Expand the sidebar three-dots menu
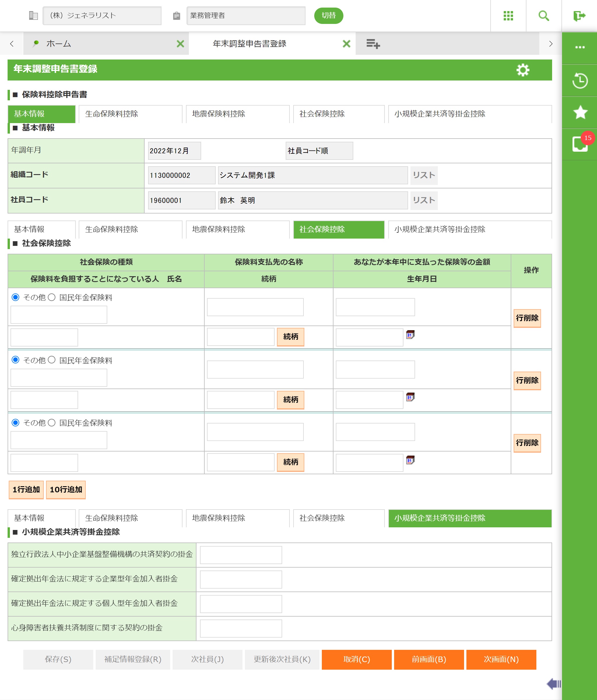 (x=580, y=47)
